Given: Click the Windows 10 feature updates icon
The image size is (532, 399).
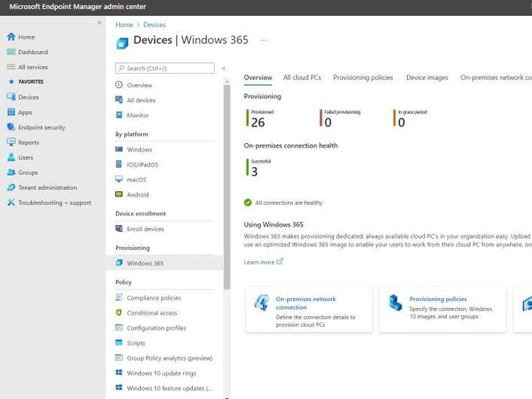Looking at the screenshot, I should point(119,387).
